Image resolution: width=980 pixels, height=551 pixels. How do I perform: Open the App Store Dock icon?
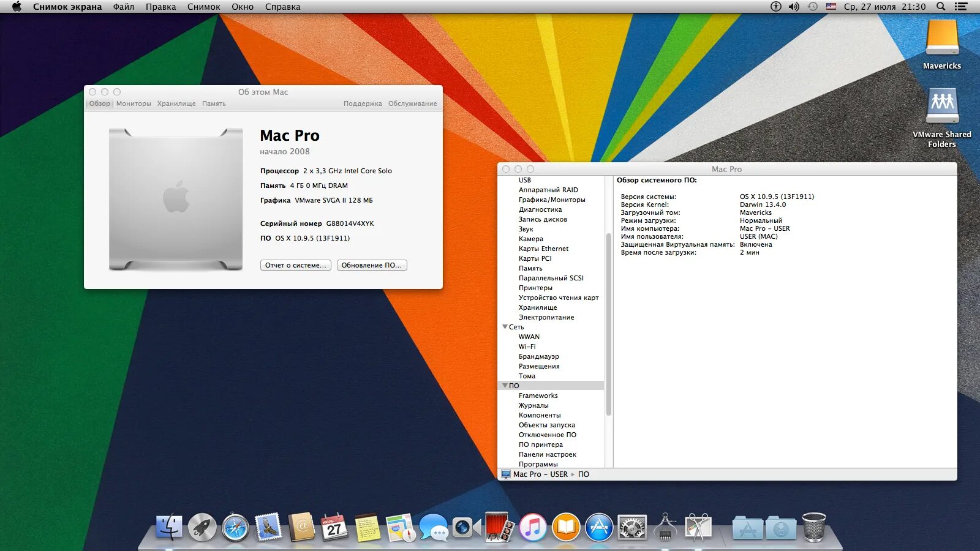(599, 527)
